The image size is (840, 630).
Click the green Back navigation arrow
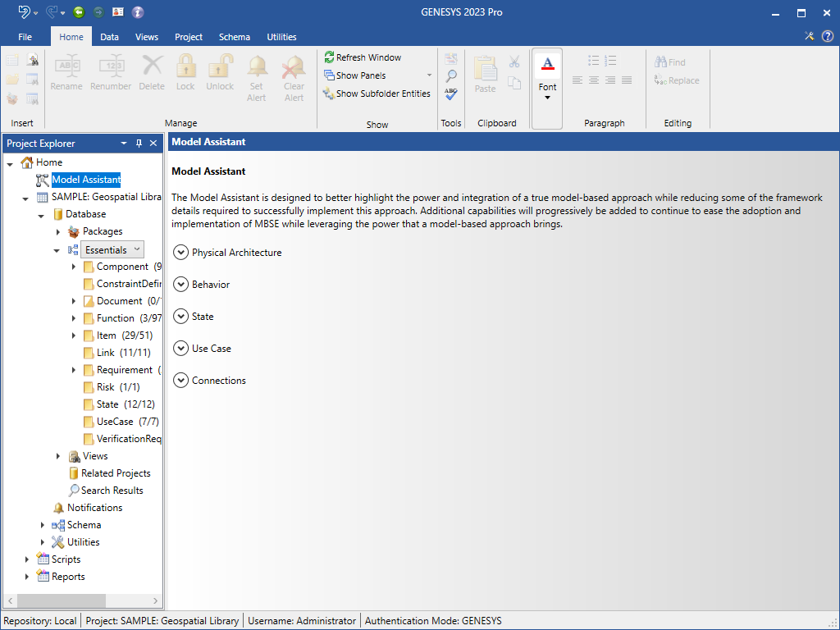pos(79,11)
